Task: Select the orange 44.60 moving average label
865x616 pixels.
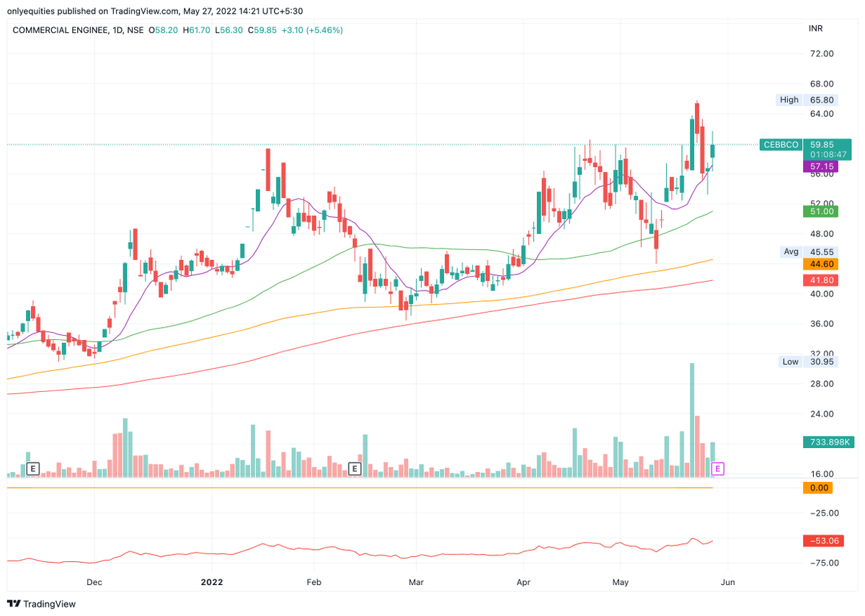Action: pyautogui.click(x=820, y=264)
